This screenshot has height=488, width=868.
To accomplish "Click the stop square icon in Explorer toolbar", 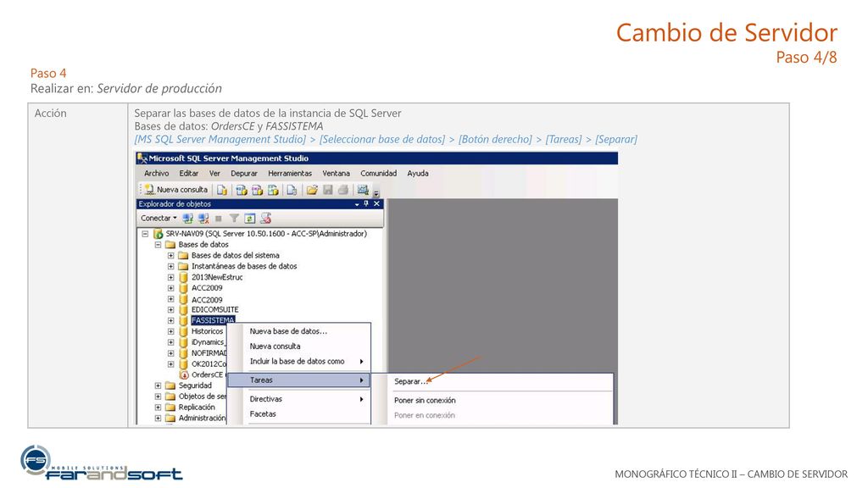I will [x=219, y=219].
